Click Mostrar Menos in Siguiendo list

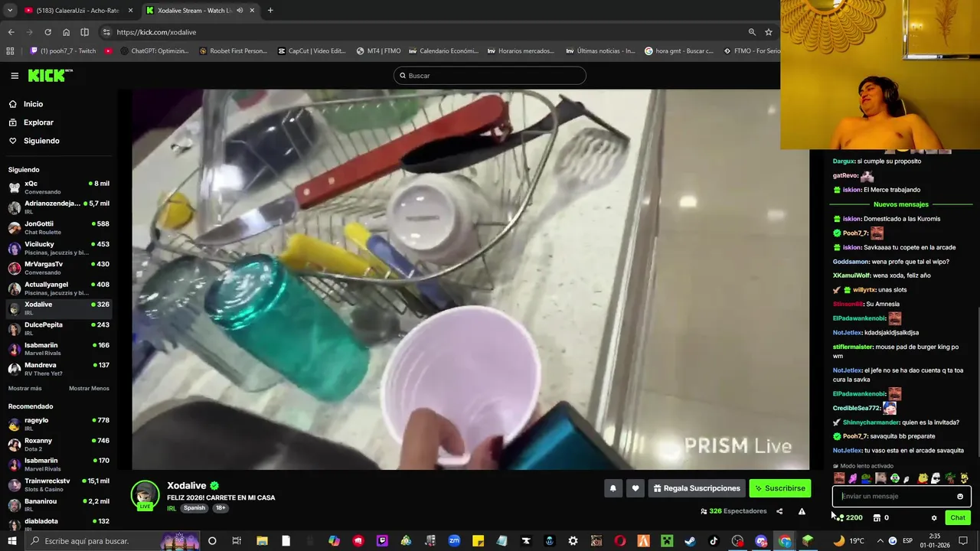point(89,389)
